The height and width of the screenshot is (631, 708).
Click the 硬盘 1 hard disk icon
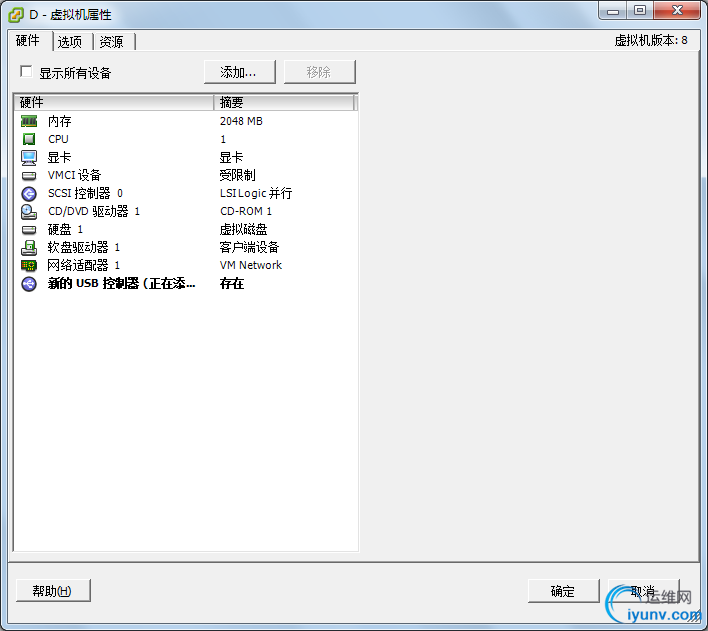[29, 229]
